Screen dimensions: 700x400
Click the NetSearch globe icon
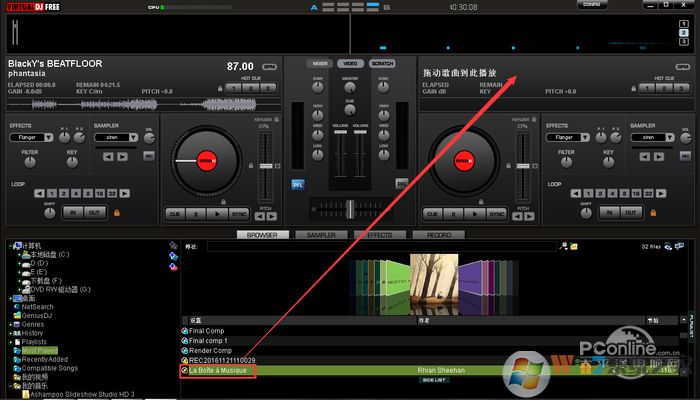17,307
